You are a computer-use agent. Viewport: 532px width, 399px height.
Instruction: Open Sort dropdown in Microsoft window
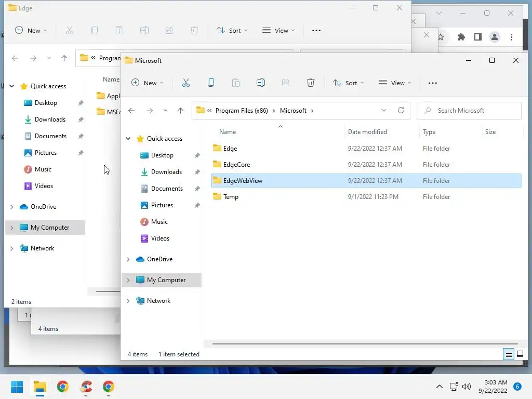pos(349,83)
